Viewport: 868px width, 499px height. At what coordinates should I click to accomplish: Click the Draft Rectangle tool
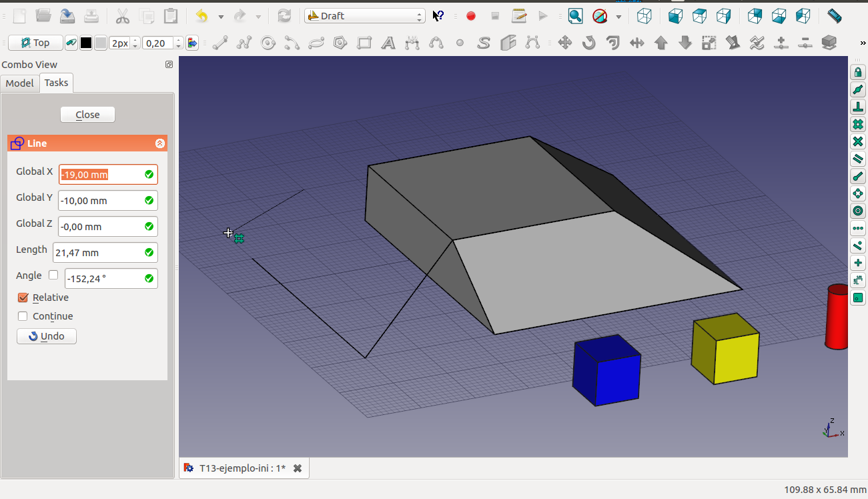click(364, 43)
